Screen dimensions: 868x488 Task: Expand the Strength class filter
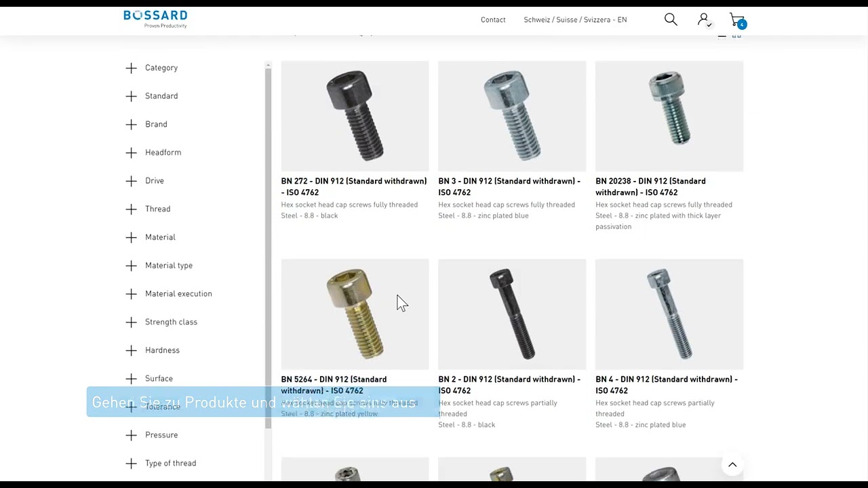(161, 322)
